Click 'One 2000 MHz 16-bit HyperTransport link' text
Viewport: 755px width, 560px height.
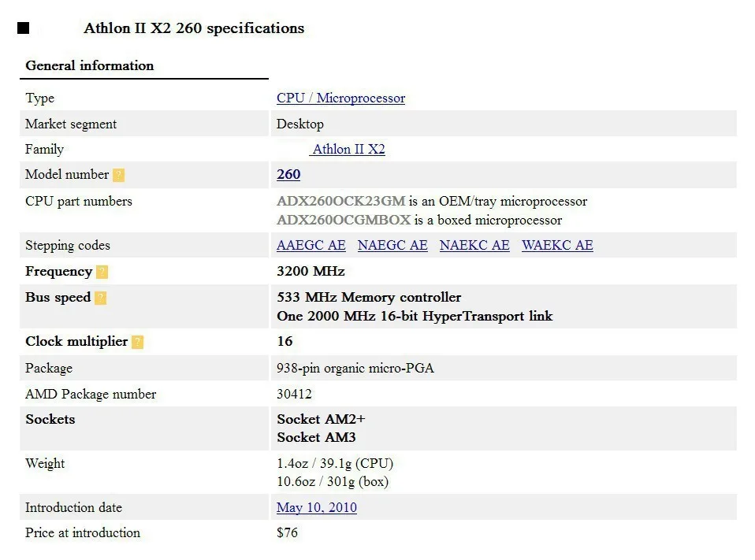[415, 316]
